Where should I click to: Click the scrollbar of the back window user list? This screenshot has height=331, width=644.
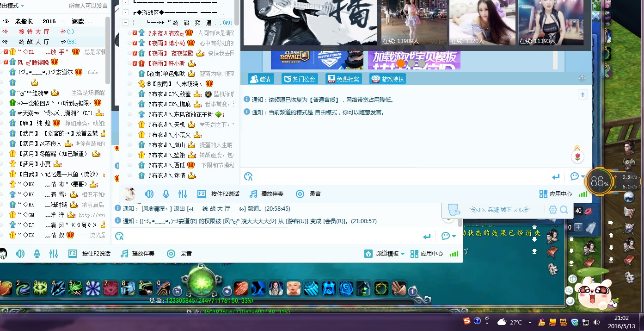point(108,51)
